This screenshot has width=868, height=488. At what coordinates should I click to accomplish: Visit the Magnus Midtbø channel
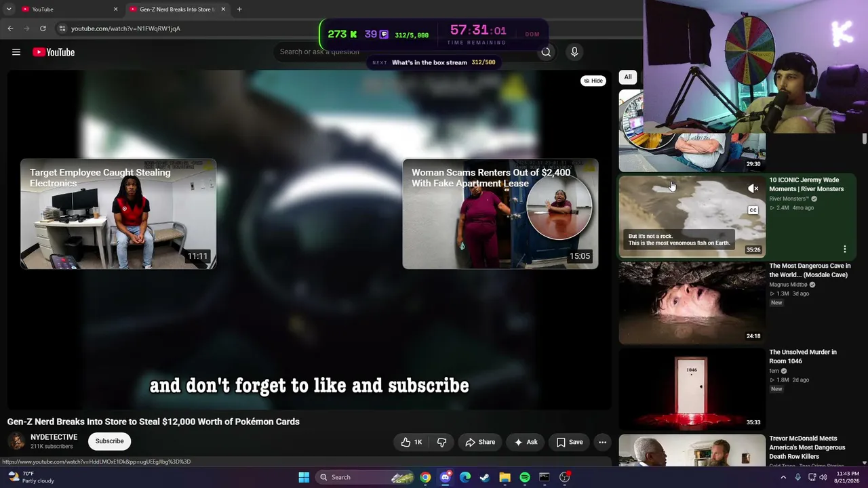(x=789, y=285)
